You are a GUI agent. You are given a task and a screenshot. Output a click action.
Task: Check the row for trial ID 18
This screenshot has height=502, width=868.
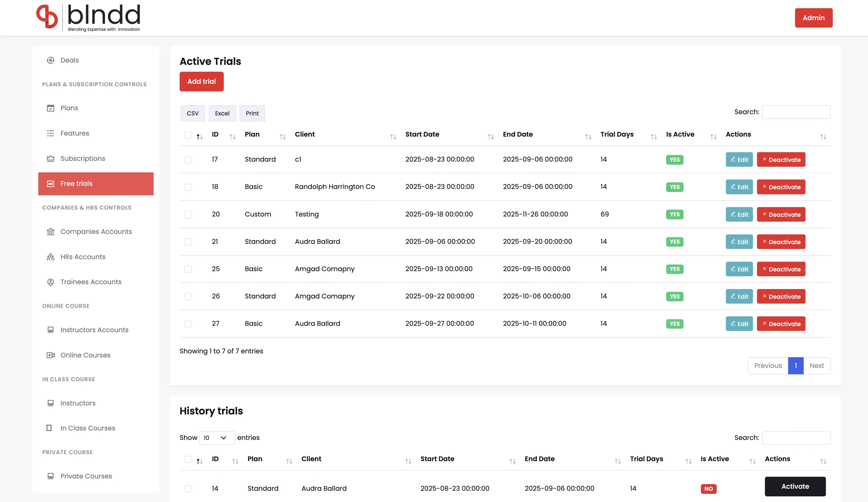(188, 187)
